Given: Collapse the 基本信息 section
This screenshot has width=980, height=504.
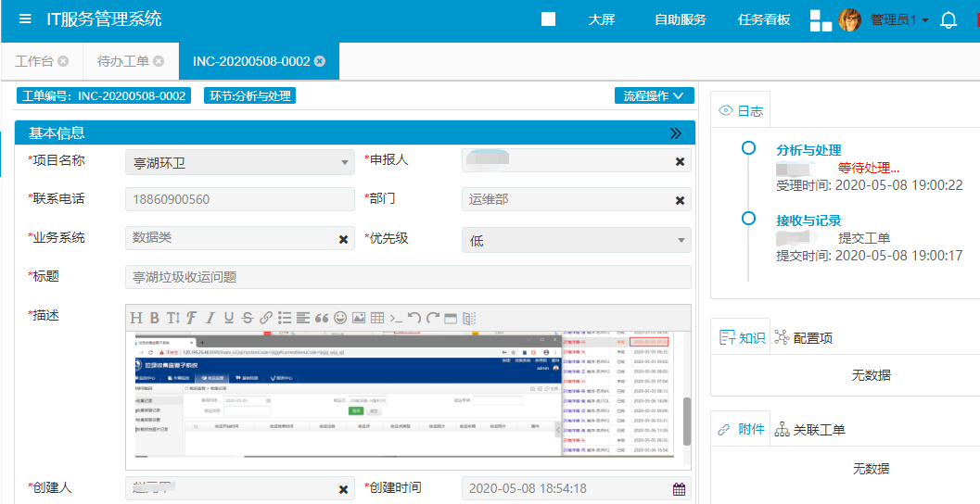Looking at the screenshot, I should click(x=676, y=133).
